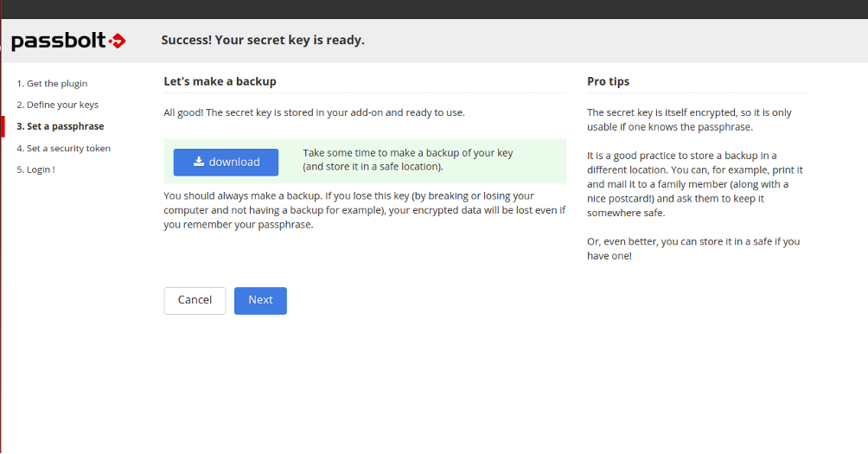Click the green "Take some time to make a backup" notice
The image size is (868, 454).
[x=365, y=161]
